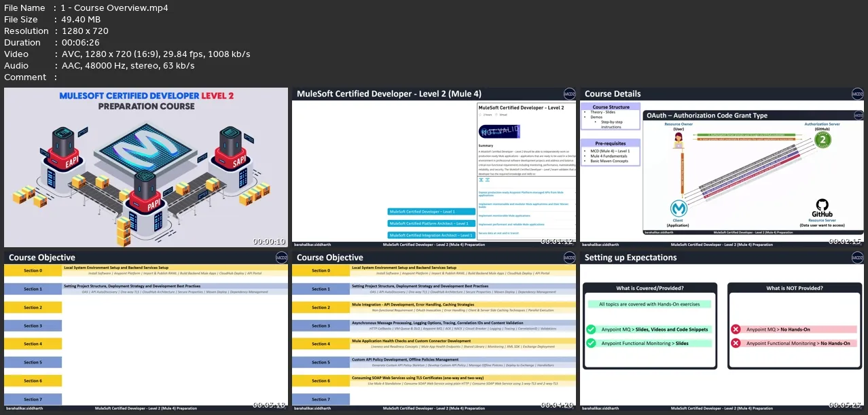Image resolution: width=868 pixels, height=415 pixels.
Task: Click 'Consuming SOAP Web Services using TLS Certificates' row
Action: (463, 381)
